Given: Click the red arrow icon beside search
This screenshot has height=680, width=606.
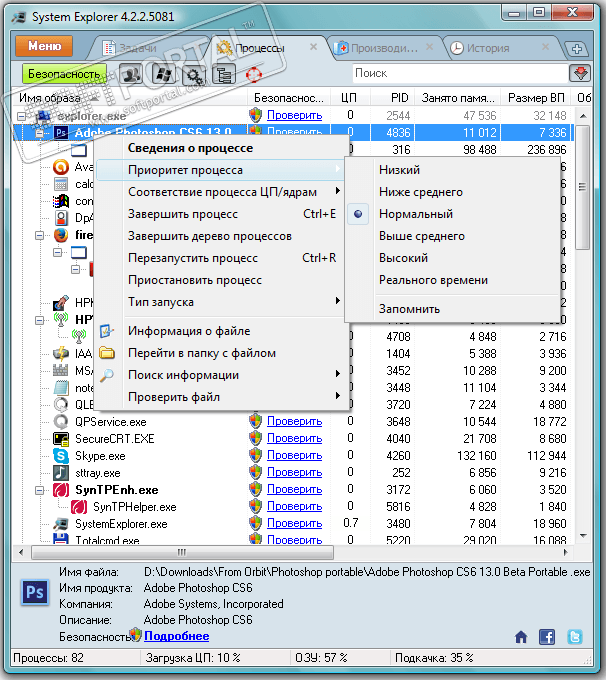Looking at the screenshot, I should tap(580, 73).
